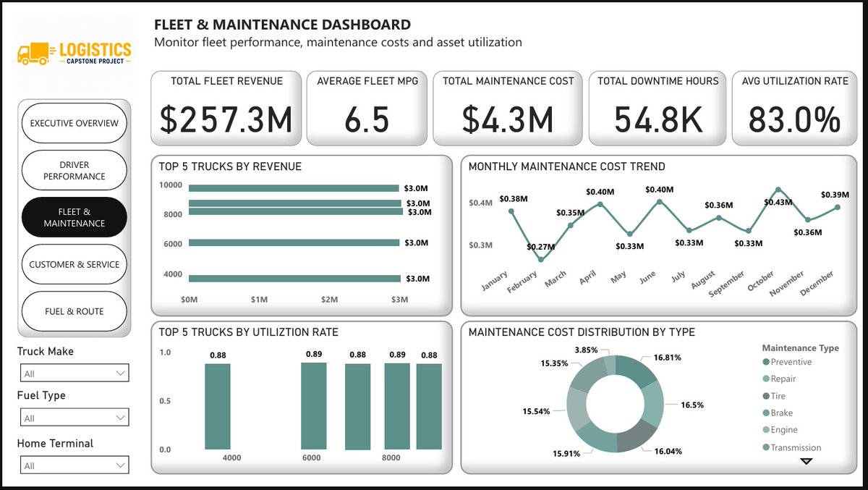Select Tire in the maintenance legend

click(774, 396)
